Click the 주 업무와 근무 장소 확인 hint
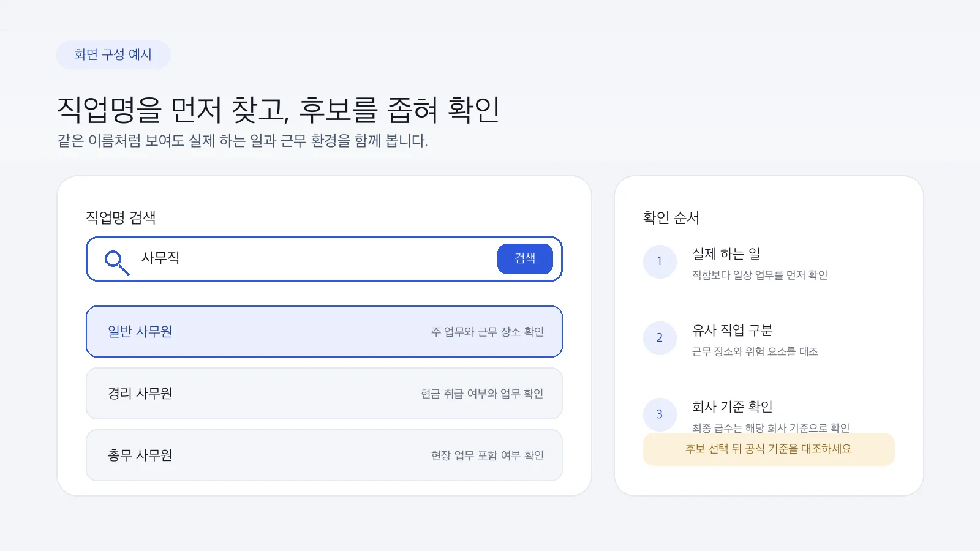 tap(488, 332)
